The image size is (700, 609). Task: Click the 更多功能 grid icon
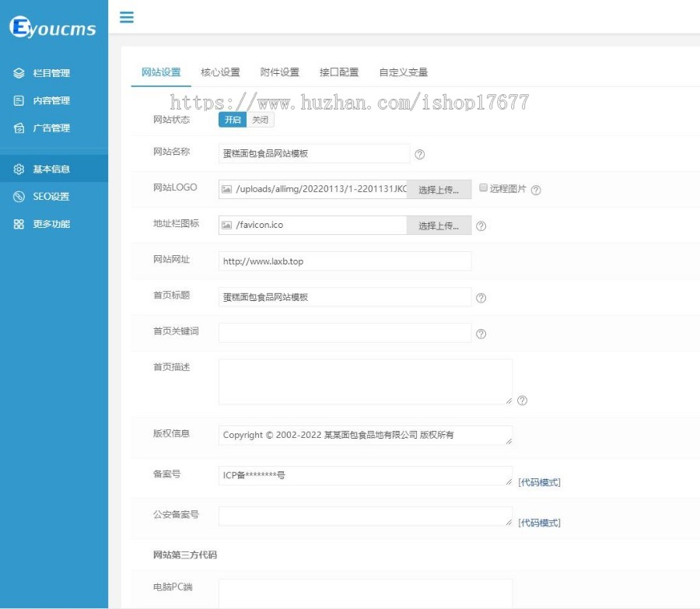tap(19, 224)
